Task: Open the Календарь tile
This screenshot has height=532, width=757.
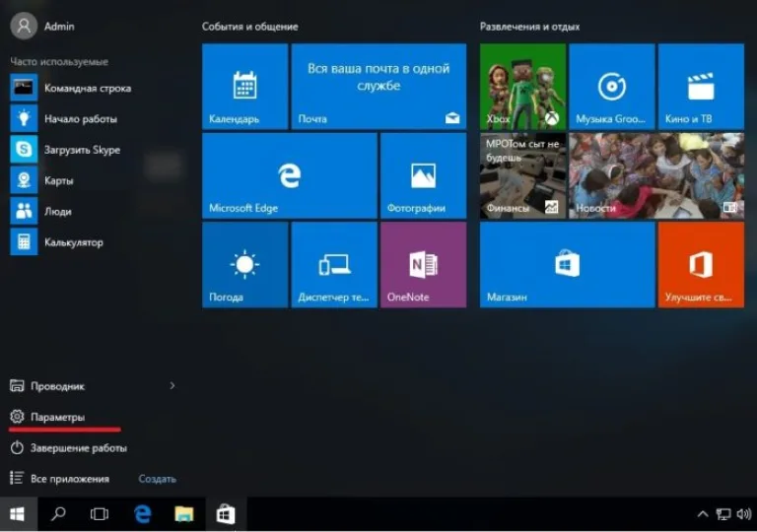Action: click(244, 87)
